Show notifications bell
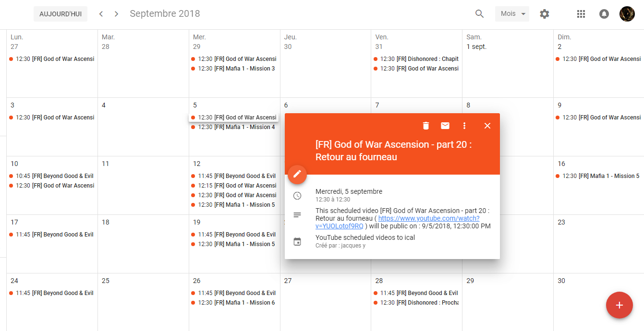The height and width of the screenshot is (331, 644). (604, 14)
